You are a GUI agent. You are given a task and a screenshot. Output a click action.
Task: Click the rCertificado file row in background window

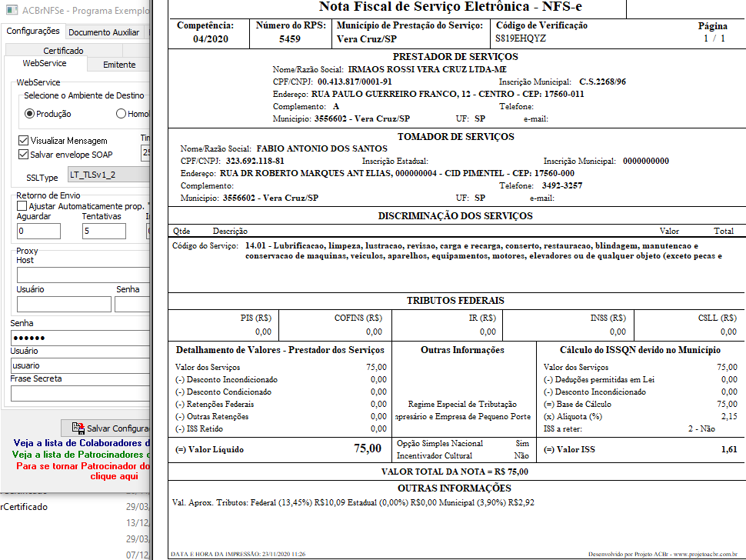(x=24, y=507)
